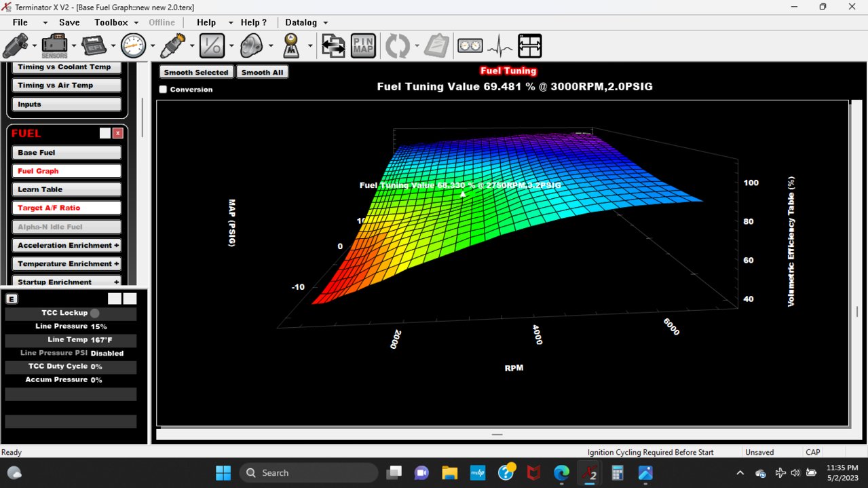Click second white square in transmission panel
Image resolution: width=868 pixels, height=488 pixels.
(130, 299)
